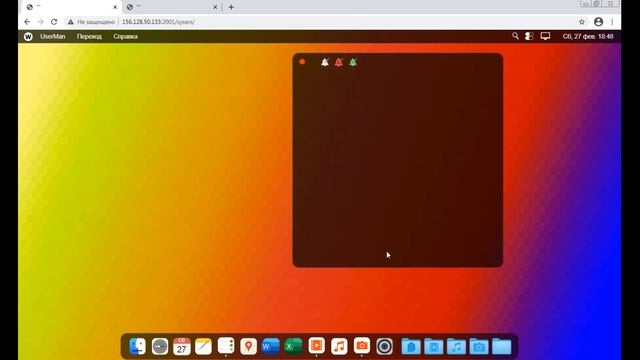The height and width of the screenshot is (360, 640).
Task: Open the yellow Notes dock icon
Action: [203, 346]
